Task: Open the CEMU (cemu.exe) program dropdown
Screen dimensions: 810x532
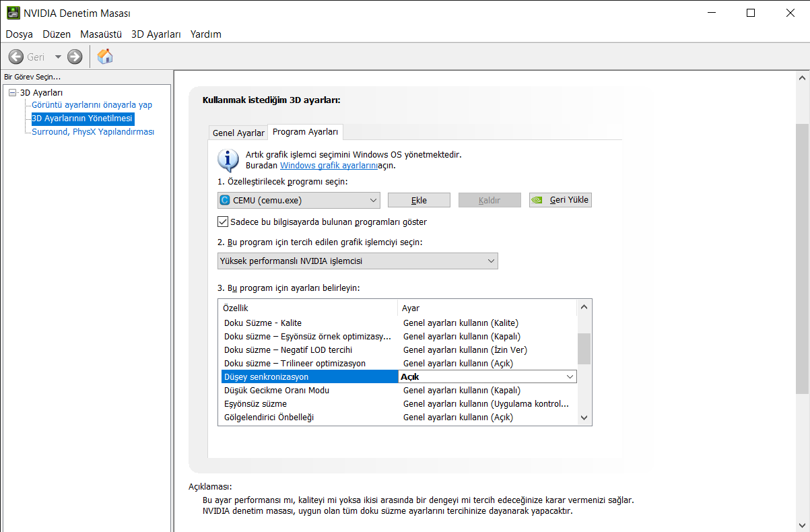Action: point(299,200)
